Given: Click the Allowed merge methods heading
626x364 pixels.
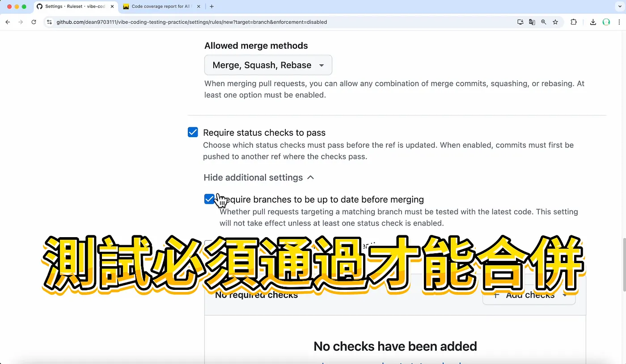Looking at the screenshot, I should tap(256, 46).
